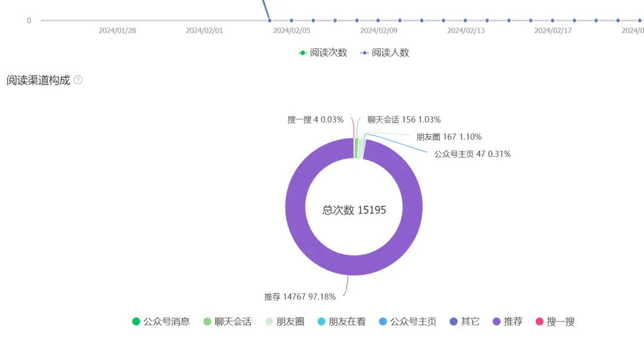This screenshot has height=349, width=644.
Task: Toggle 公众号消息 legend entry
Action: [161, 322]
